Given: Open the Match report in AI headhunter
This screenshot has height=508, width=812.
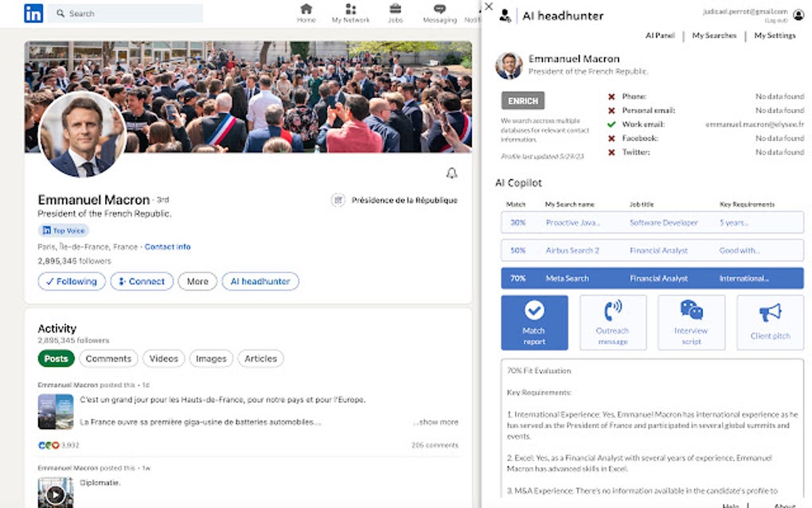Looking at the screenshot, I should tap(534, 322).
